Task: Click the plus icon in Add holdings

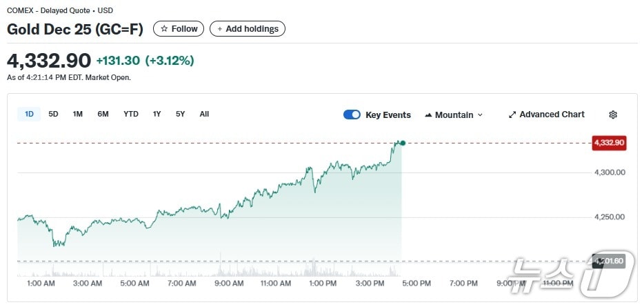Action: (x=220, y=29)
